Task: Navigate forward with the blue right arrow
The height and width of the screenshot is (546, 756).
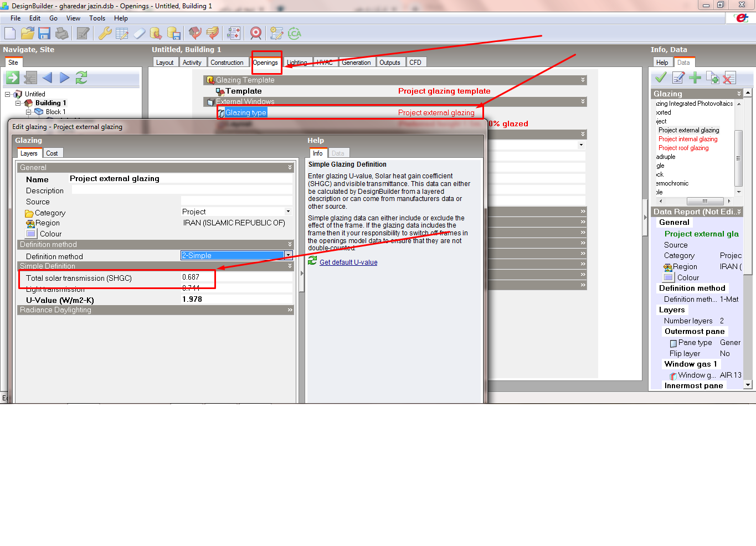Action: pyautogui.click(x=64, y=78)
